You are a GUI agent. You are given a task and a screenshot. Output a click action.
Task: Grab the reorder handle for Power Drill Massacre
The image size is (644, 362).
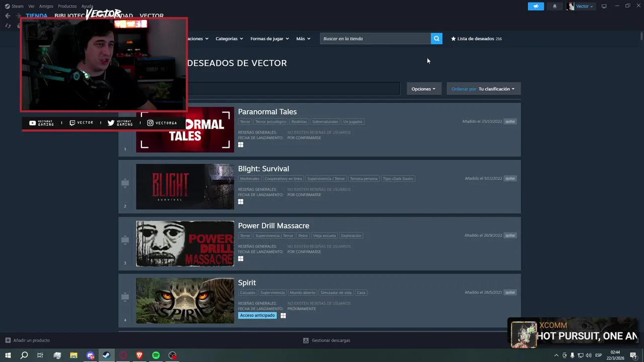[x=125, y=240]
